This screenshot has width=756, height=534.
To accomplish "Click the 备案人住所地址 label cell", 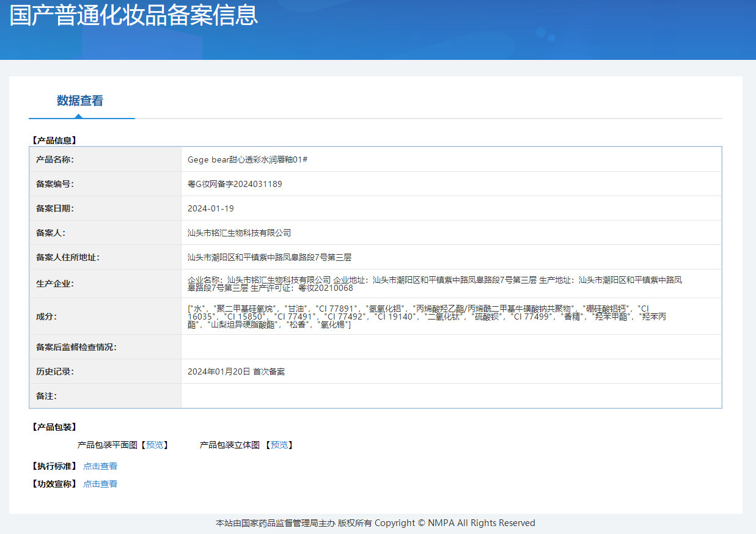I will tap(105, 257).
